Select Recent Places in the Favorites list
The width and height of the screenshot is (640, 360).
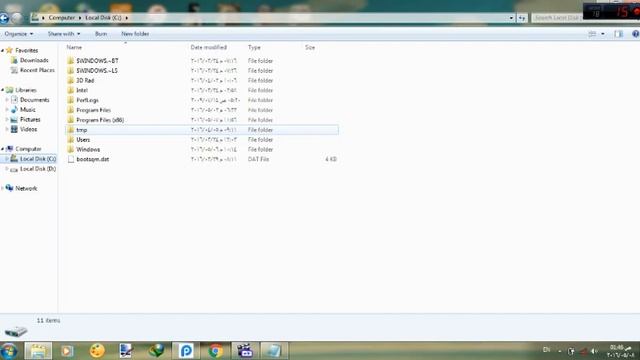click(37, 70)
